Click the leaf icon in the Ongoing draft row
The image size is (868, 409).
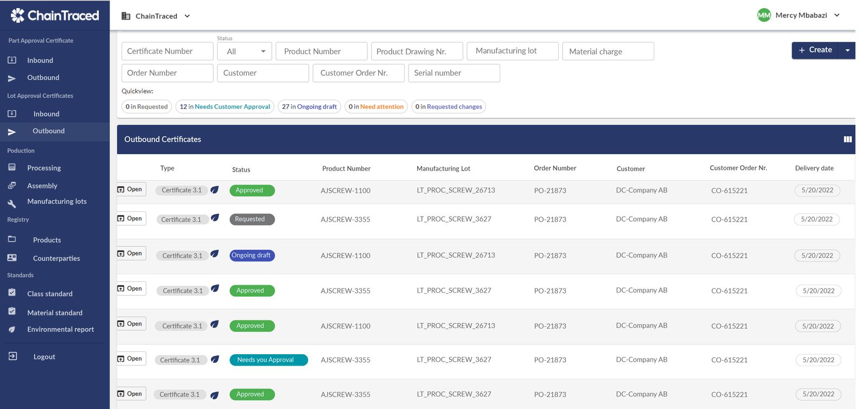coord(214,254)
